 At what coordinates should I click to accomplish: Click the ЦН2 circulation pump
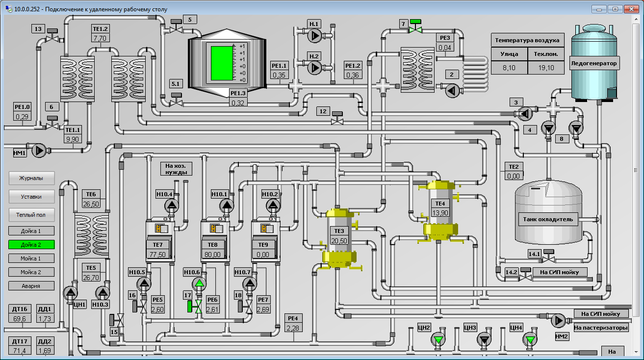tap(438, 339)
